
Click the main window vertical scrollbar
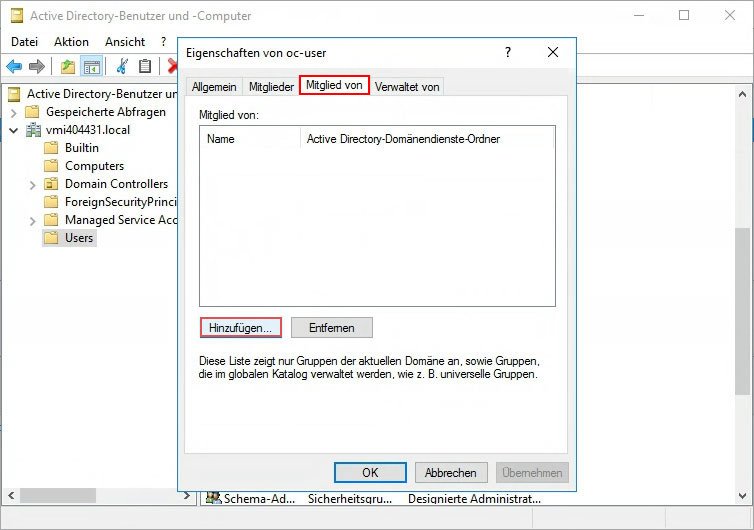(x=742, y=310)
